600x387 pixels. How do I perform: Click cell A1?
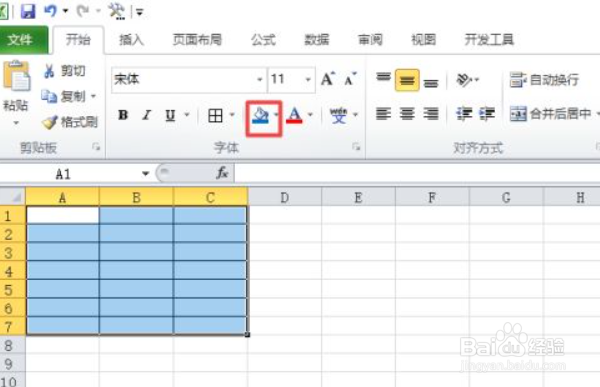62,215
